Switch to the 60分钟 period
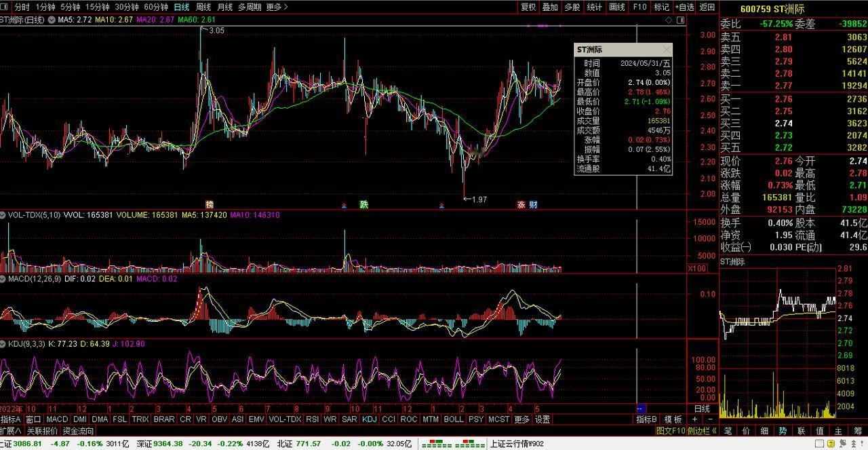868x450 pixels. tap(156, 7)
